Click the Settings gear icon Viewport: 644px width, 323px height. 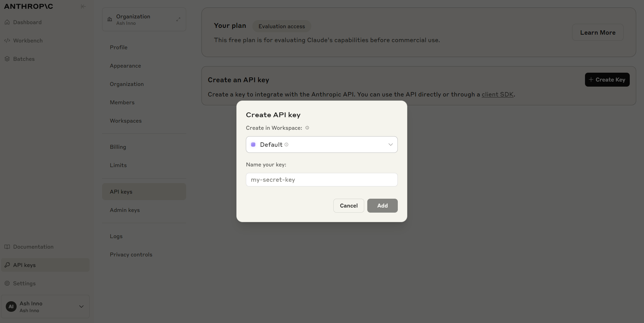pyautogui.click(x=7, y=283)
